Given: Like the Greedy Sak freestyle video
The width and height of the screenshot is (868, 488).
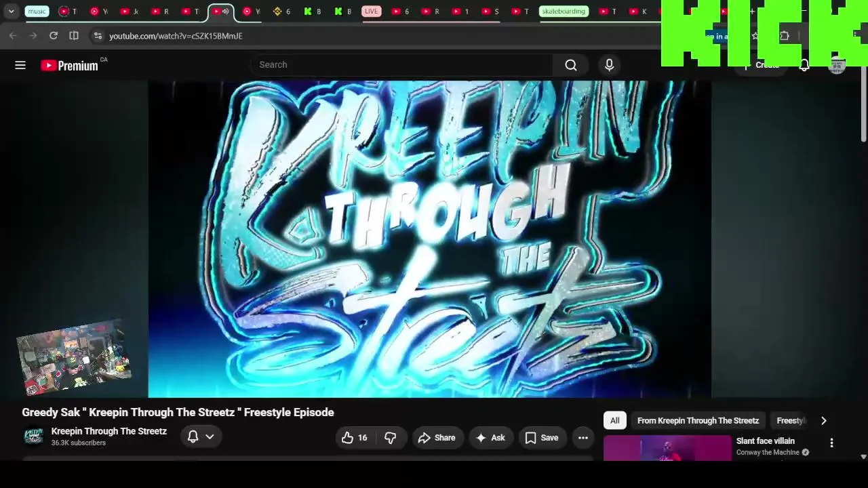Looking at the screenshot, I should coord(355,438).
